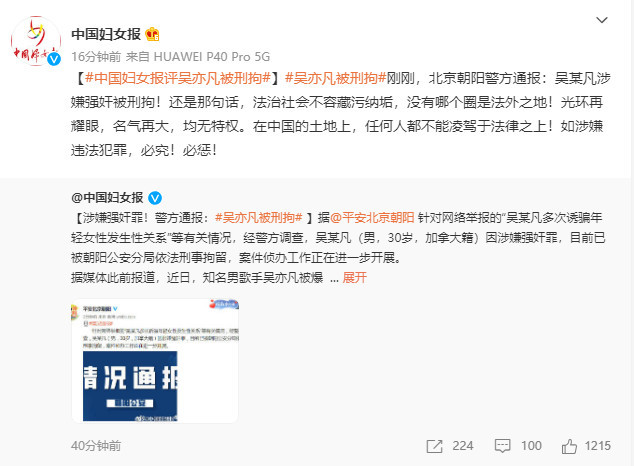Click the 中国妇女报 account name at top
Image resolution: width=634 pixels, height=466 pixels.
coord(106,34)
